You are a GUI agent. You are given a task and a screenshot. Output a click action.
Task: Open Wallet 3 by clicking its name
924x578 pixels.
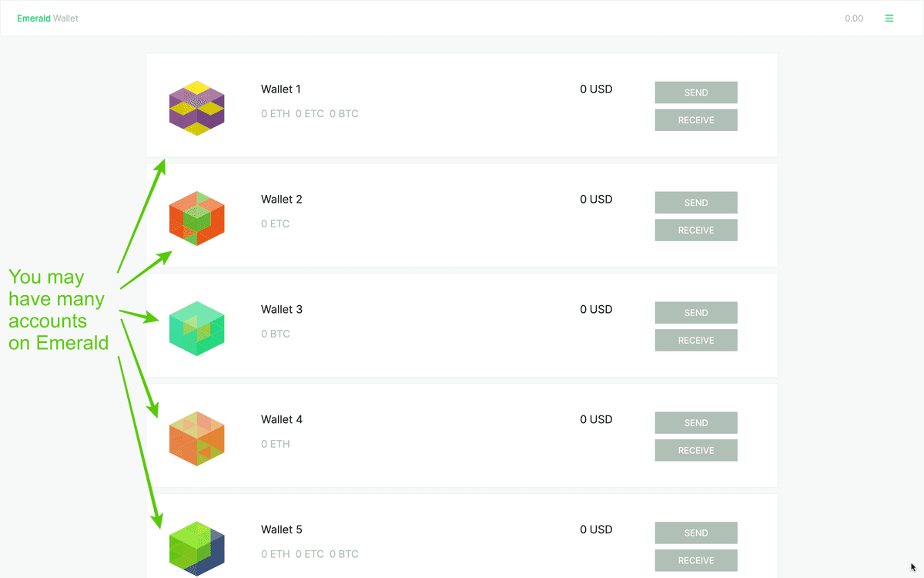click(282, 309)
